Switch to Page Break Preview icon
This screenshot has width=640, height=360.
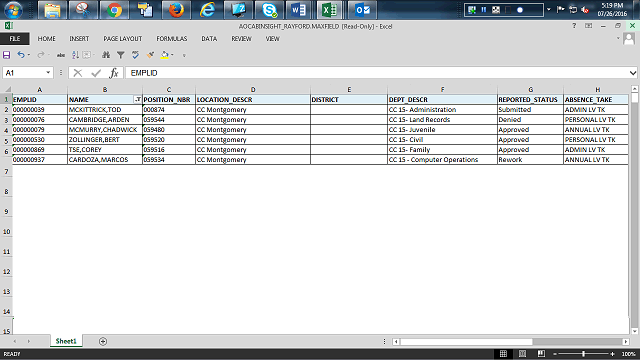pyautogui.click(x=541, y=354)
